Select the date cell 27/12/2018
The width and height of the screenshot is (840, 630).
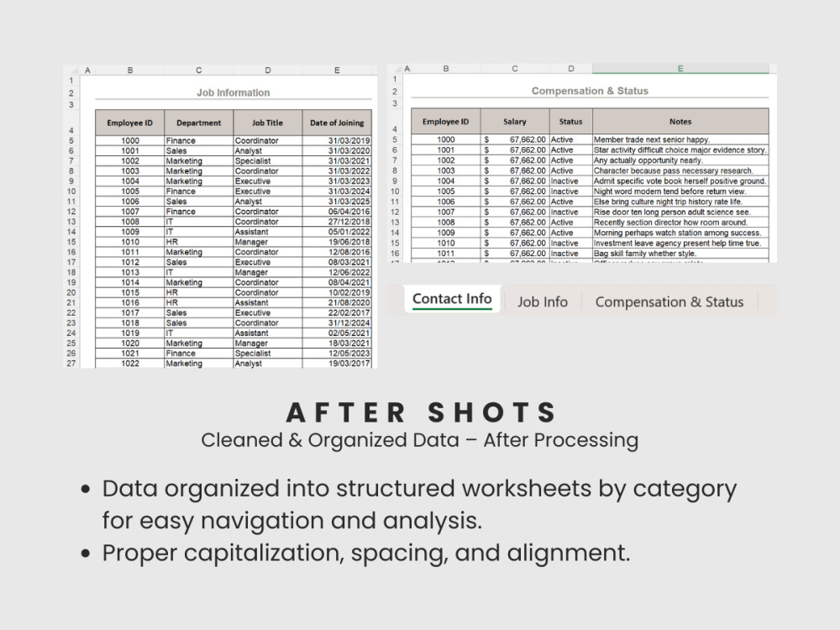[337, 222]
